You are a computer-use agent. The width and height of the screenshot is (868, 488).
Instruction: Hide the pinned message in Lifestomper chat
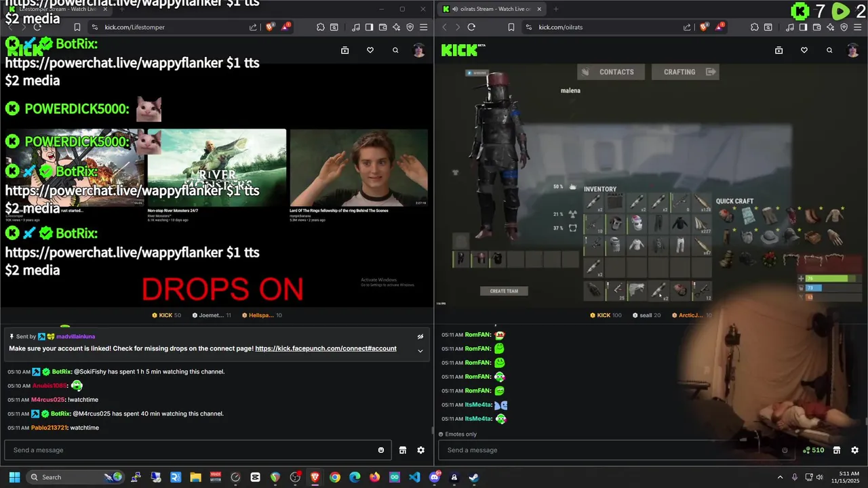(x=420, y=336)
